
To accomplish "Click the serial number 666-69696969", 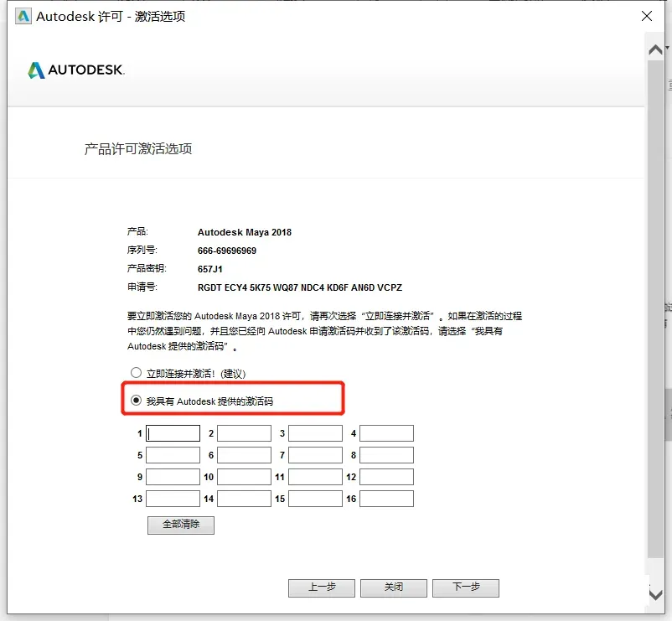I will coord(227,251).
